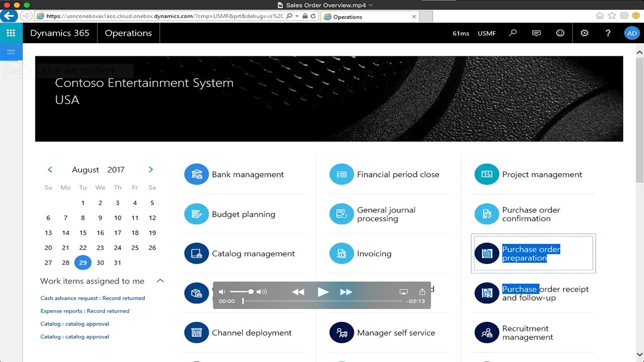Image resolution: width=644 pixels, height=362 pixels.
Task: Open Purchase order receipt and follow-up icon
Action: (487, 293)
